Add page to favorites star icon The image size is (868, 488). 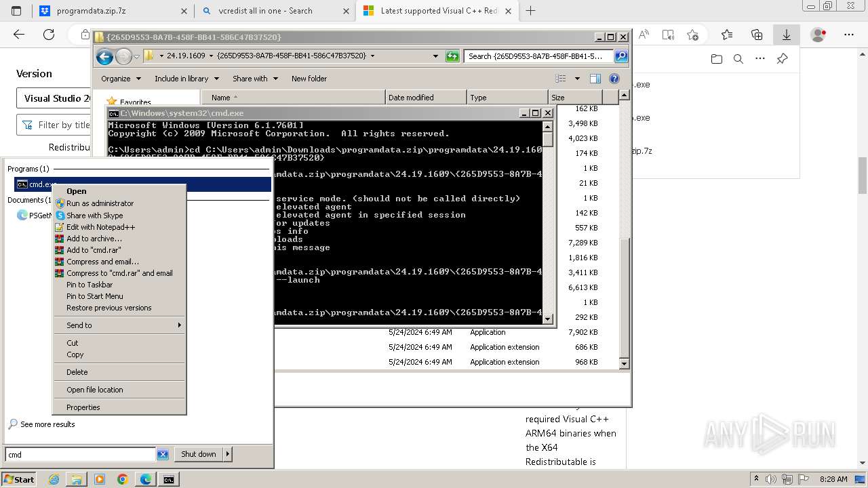tap(692, 35)
